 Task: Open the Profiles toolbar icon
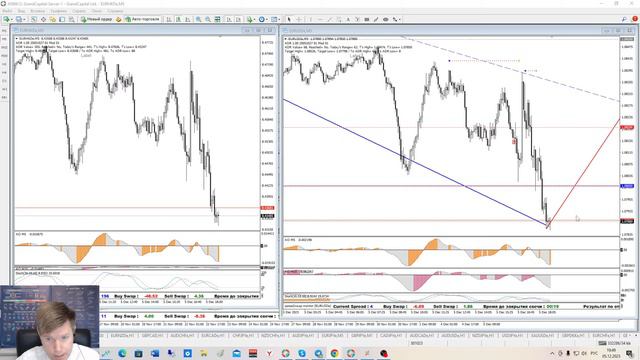[19, 19]
